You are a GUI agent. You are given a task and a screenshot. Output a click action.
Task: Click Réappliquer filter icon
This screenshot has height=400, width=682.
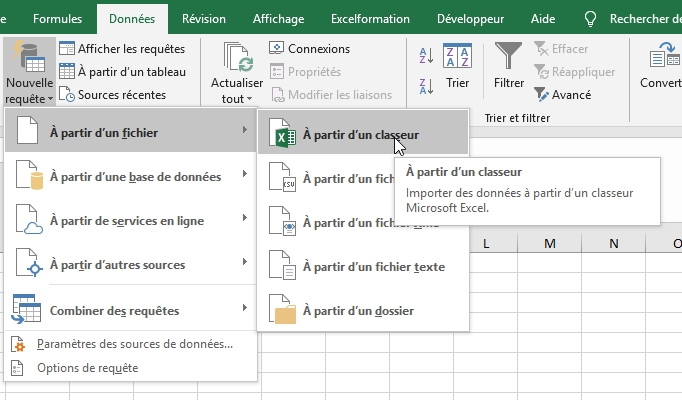click(x=541, y=71)
